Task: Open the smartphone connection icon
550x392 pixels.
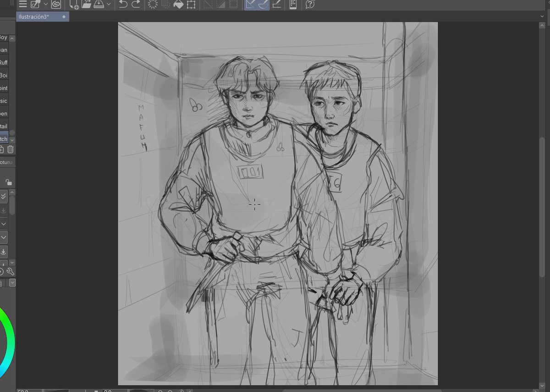Action: pos(293,5)
